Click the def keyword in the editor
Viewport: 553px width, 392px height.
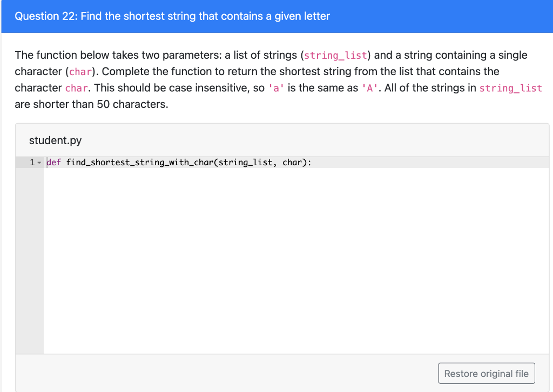(53, 162)
